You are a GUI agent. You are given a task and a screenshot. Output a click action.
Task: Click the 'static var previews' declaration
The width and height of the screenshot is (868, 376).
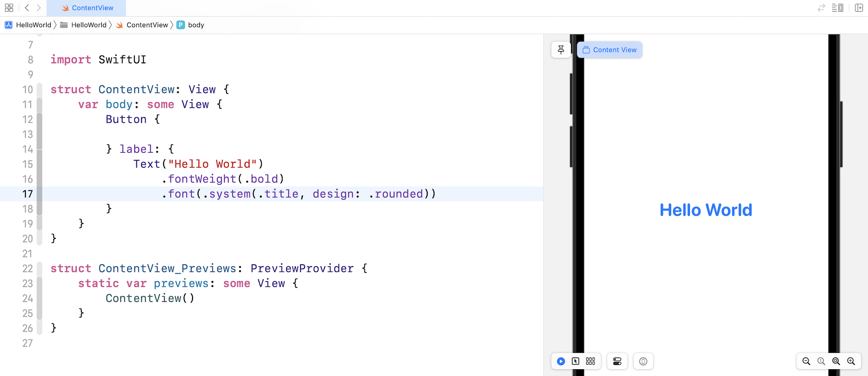(x=143, y=284)
